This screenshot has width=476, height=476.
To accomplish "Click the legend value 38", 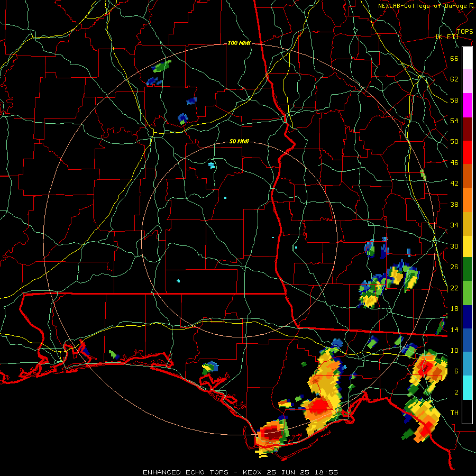I will coord(454,204).
